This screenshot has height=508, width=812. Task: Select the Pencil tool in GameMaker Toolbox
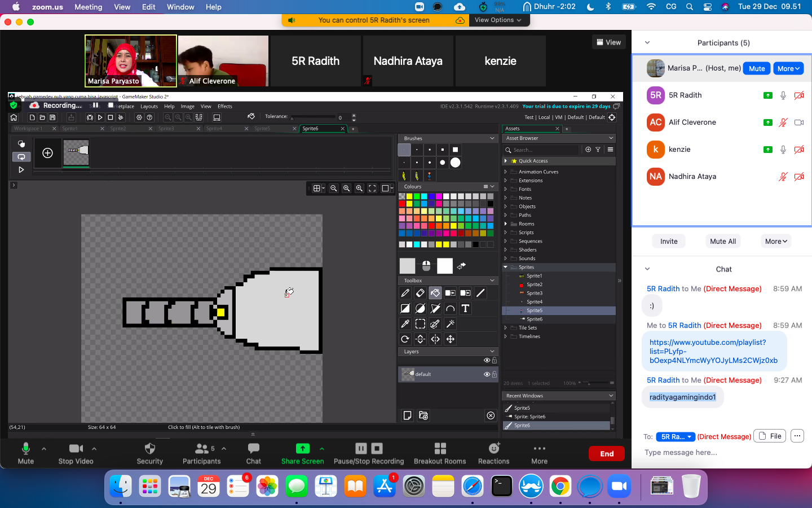405,293
